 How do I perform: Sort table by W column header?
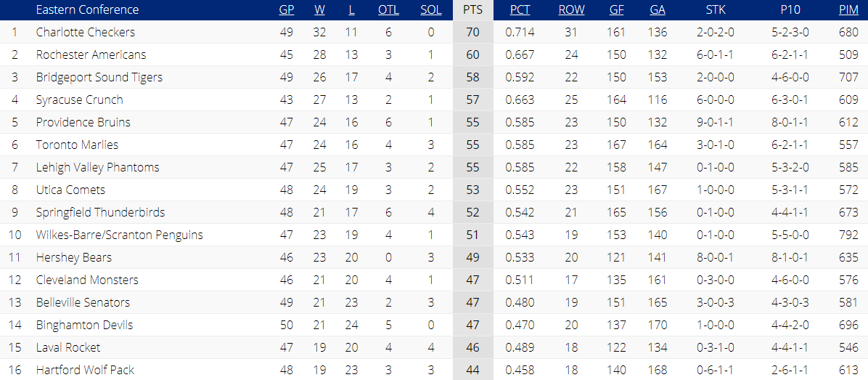coord(319,10)
